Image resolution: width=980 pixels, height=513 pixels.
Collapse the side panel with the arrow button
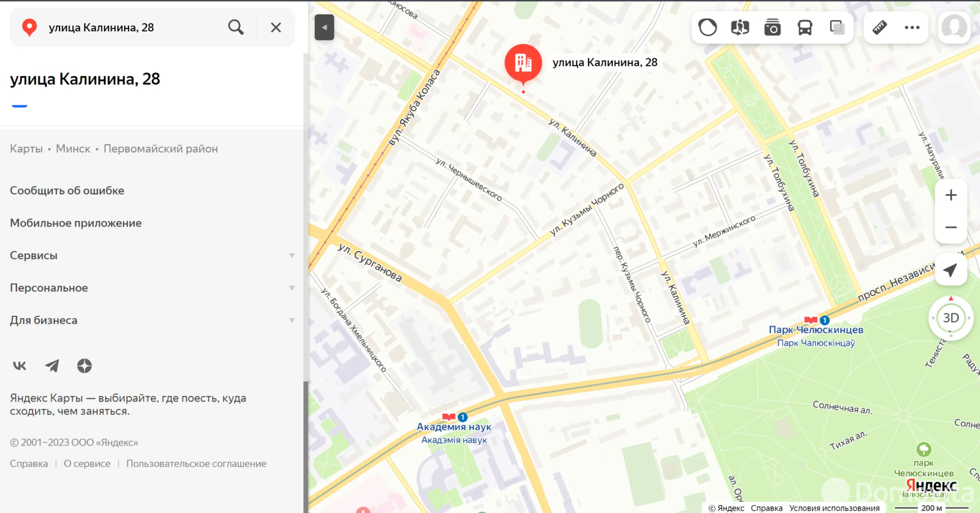tap(324, 27)
